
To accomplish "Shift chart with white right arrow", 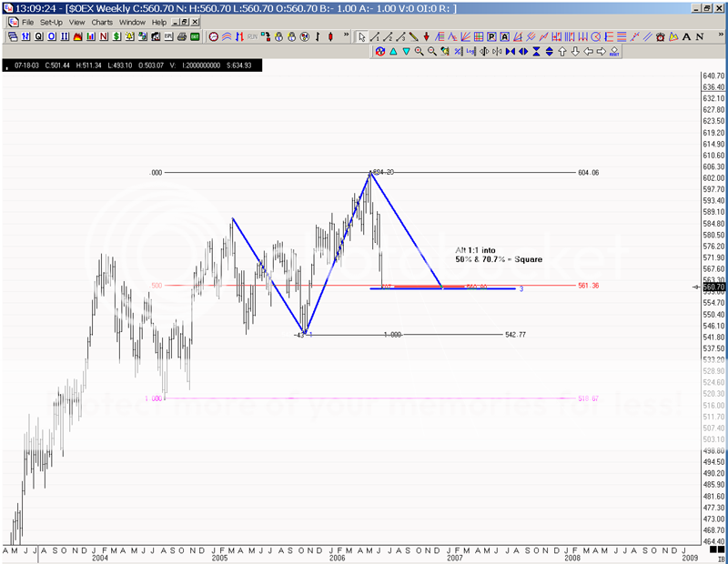I will [602, 52].
